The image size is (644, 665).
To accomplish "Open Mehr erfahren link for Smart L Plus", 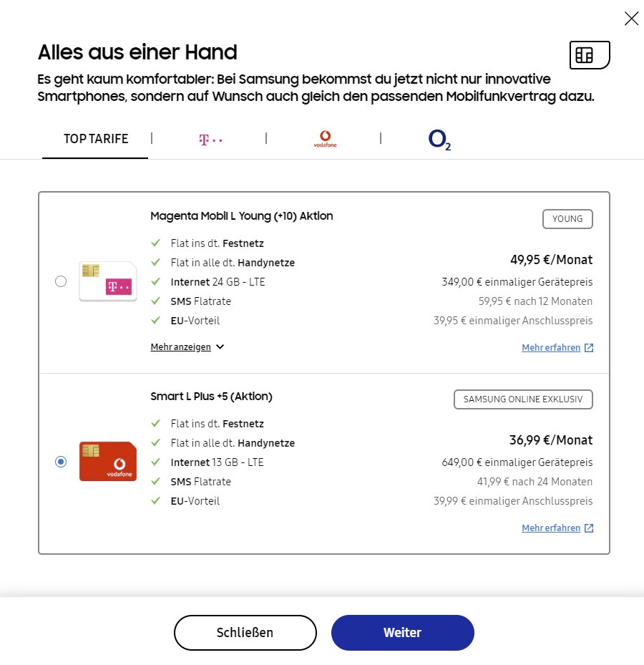I will (x=551, y=528).
